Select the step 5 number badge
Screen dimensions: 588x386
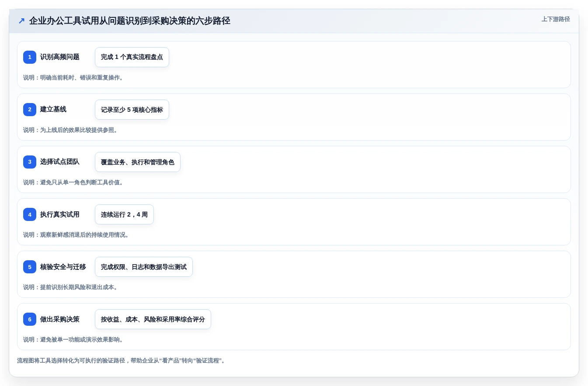pos(30,267)
